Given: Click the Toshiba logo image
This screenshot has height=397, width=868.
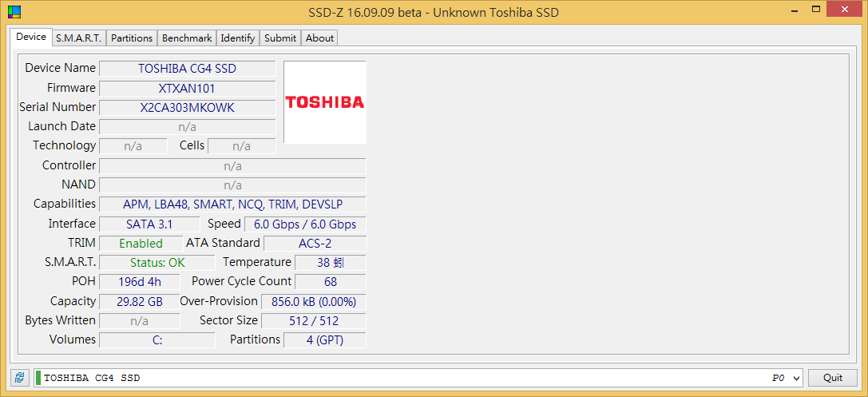Looking at the screenshot, I should (x=325, y=102).
